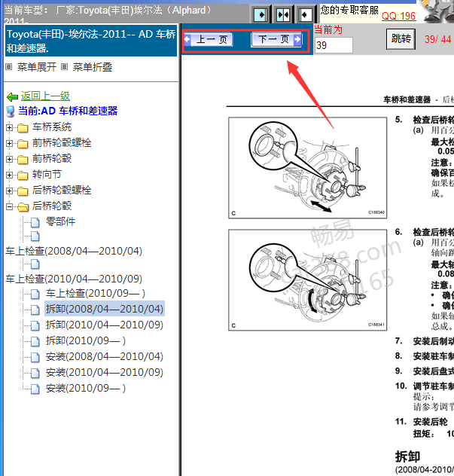
Task: Click the right-arrow panel layout icon
Action: pyautogui.click(x=261, y=14)
